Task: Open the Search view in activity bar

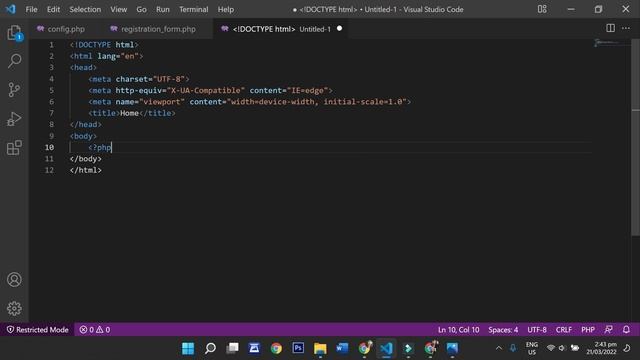Action: click(x=14, y=61)
